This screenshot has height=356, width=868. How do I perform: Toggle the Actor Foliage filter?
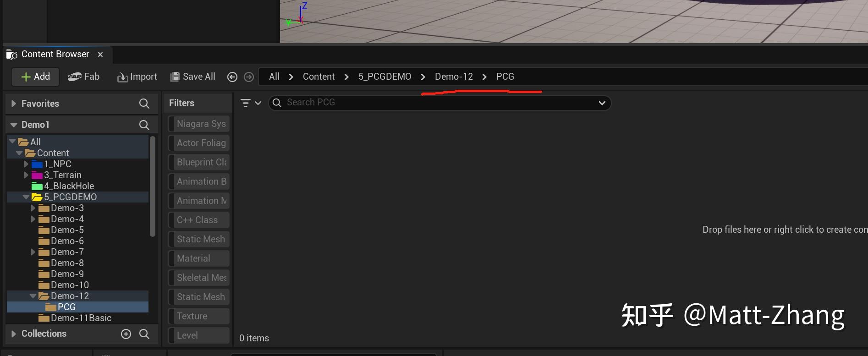point(199,143)
